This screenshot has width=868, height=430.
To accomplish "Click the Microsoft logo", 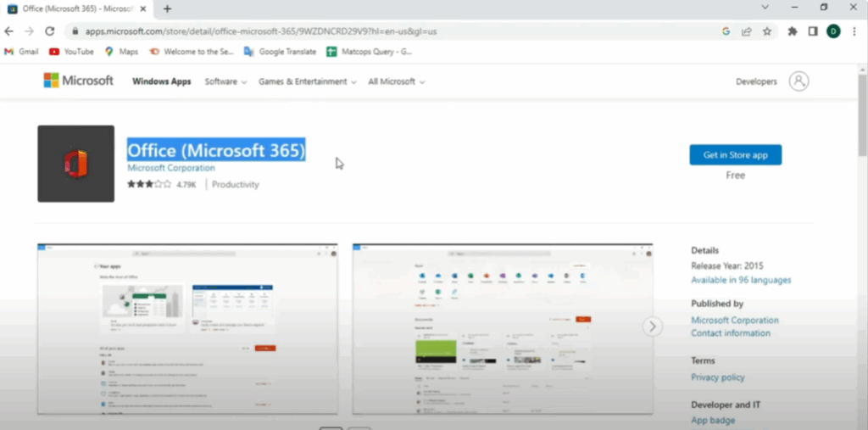I will tap(79, 81).
